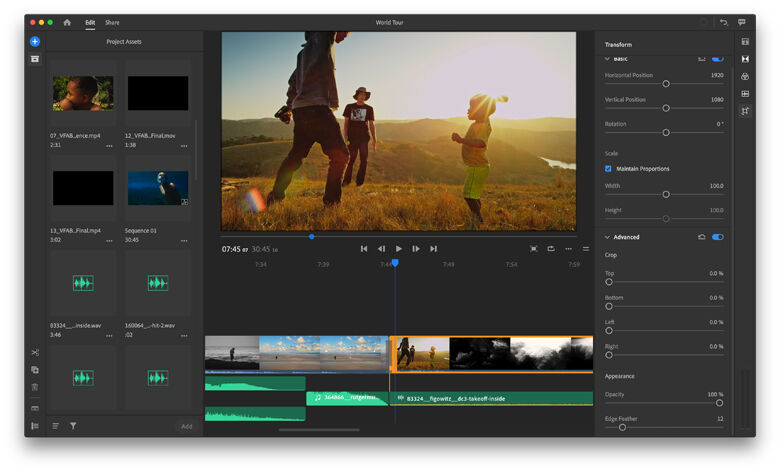
Task: Click the track controls icon at sidebar bottom
Action: coord(35,426)
